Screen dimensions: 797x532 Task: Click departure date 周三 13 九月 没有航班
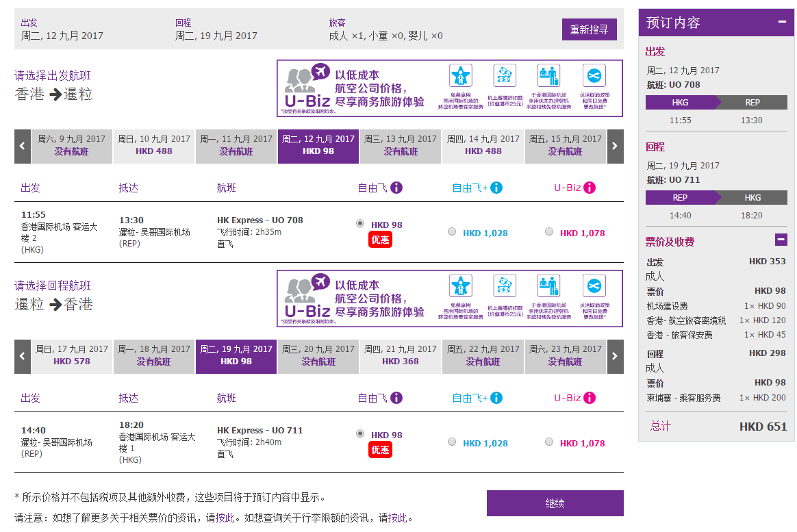click(x=401, y=147)
